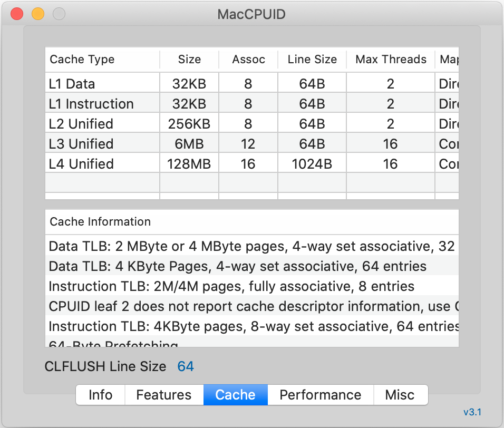Click Max Threads 16 in L3 row
Screen dimensions: 504x428
pos(390,143)
